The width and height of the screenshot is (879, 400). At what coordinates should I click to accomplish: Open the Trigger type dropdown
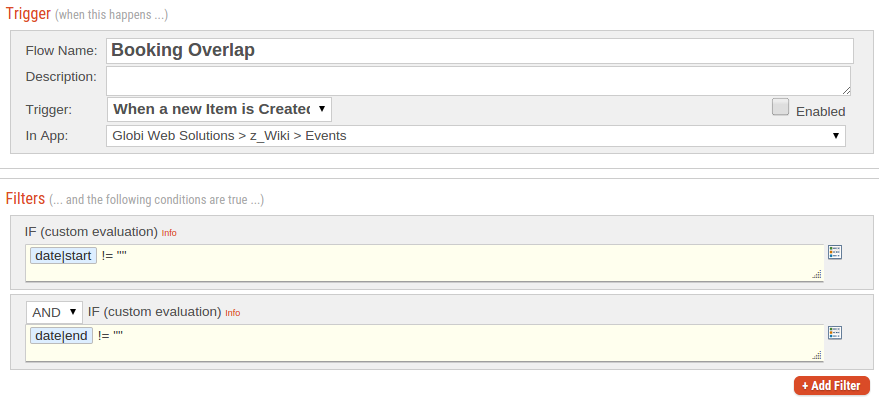(219, 109)
